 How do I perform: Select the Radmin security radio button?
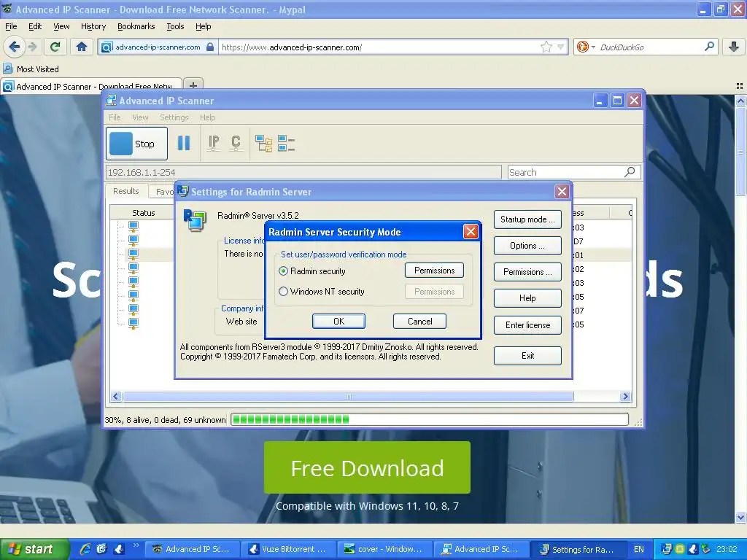[x=284, y=271]
